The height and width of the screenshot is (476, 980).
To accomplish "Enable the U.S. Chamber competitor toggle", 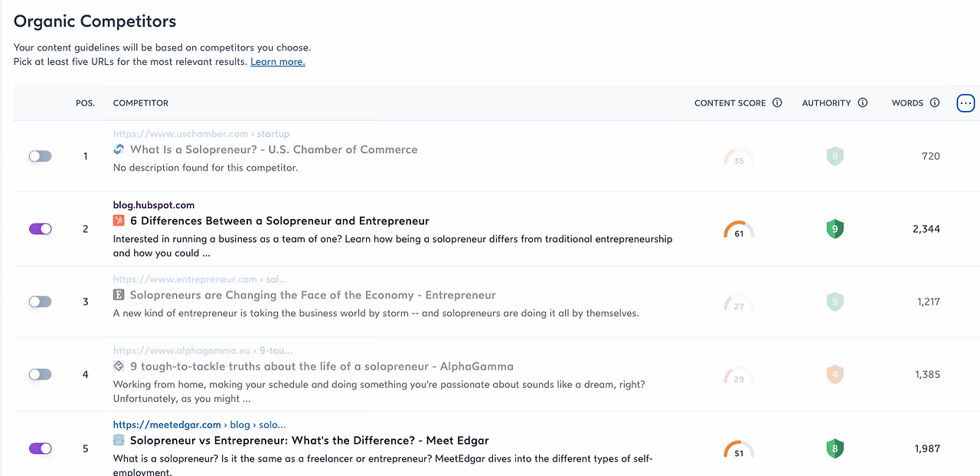I will click(40, 156).
